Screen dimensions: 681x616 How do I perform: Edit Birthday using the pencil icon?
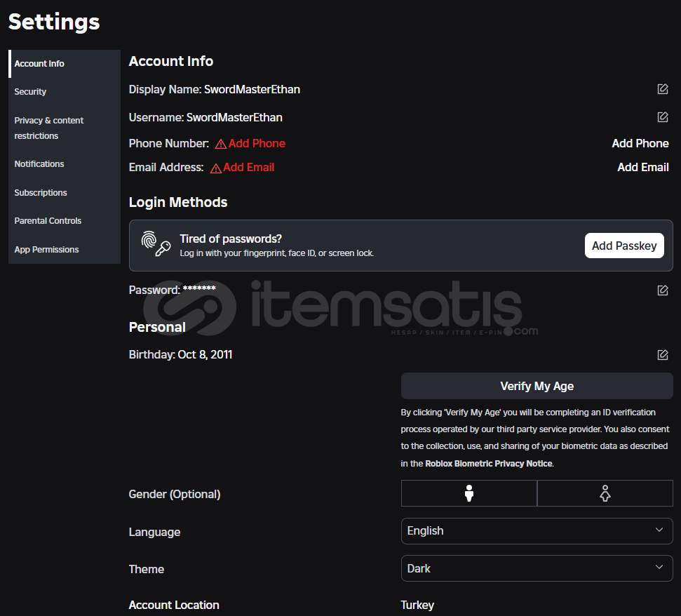[662, 355]
